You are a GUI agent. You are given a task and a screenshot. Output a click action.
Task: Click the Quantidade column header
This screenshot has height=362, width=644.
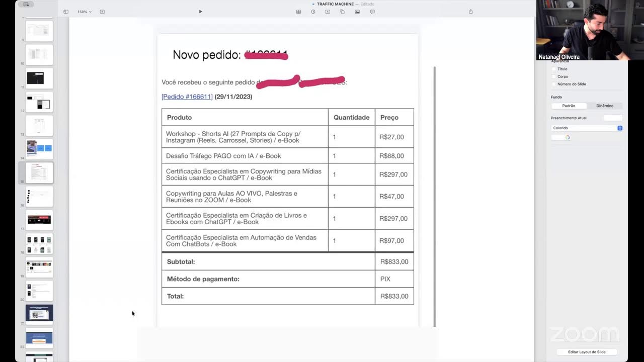pos(351,117)
